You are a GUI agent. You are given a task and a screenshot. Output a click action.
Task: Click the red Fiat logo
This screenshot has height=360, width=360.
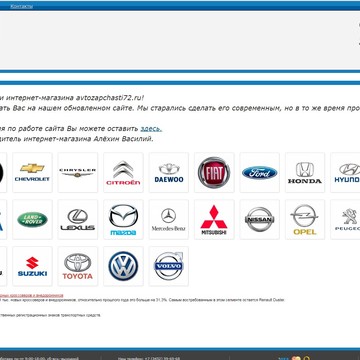(214, 172)
